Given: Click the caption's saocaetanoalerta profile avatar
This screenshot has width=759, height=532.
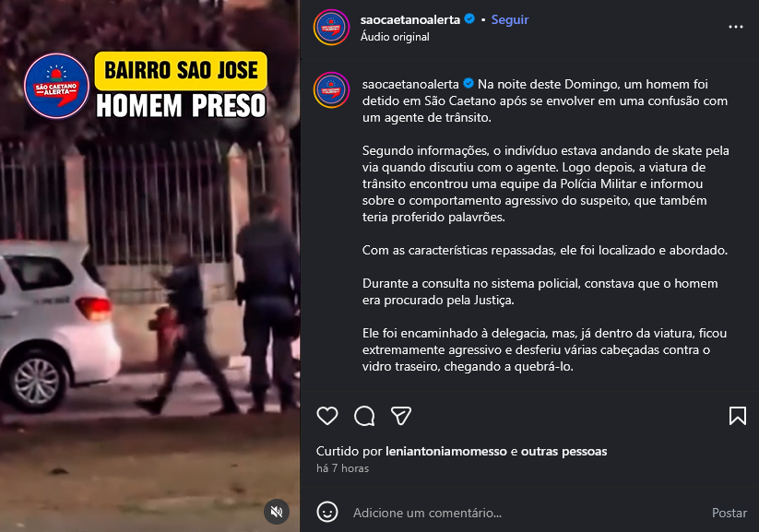Looking at the screenshot, I should pos(331,90).
